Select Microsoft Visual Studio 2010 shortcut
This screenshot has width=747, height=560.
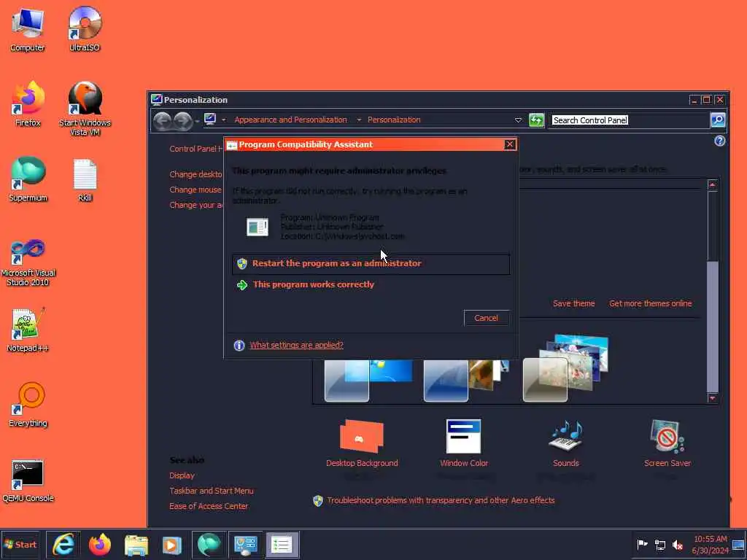point(28,262)
